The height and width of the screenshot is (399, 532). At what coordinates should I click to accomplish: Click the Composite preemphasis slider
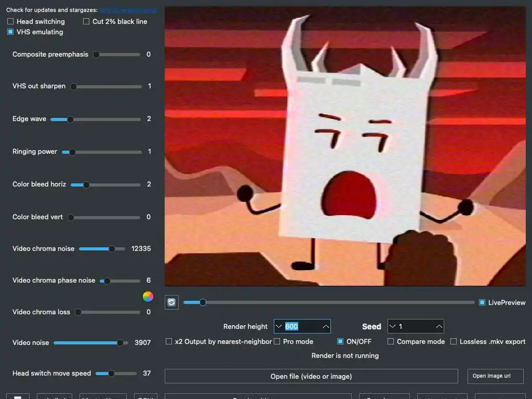pyautogui.click(x=117, y=54)
